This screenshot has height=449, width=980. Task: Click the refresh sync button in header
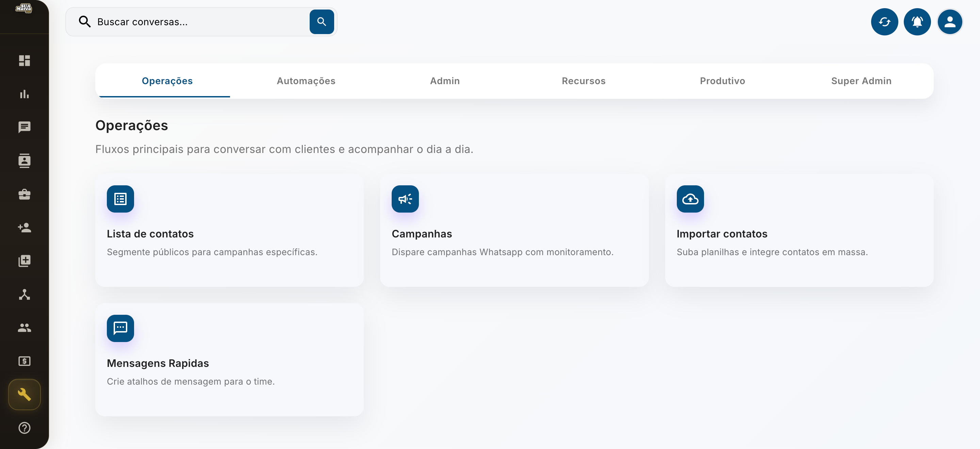click(x=884, y=22)
